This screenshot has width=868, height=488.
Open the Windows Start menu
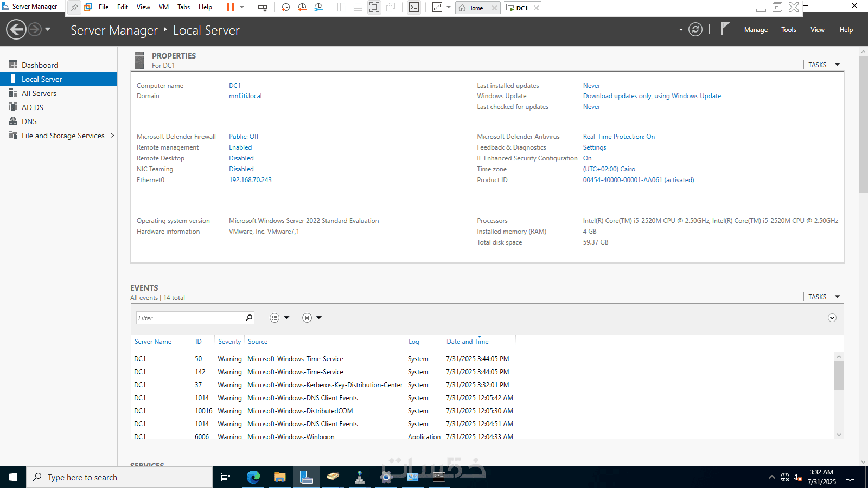click(13, 477)
